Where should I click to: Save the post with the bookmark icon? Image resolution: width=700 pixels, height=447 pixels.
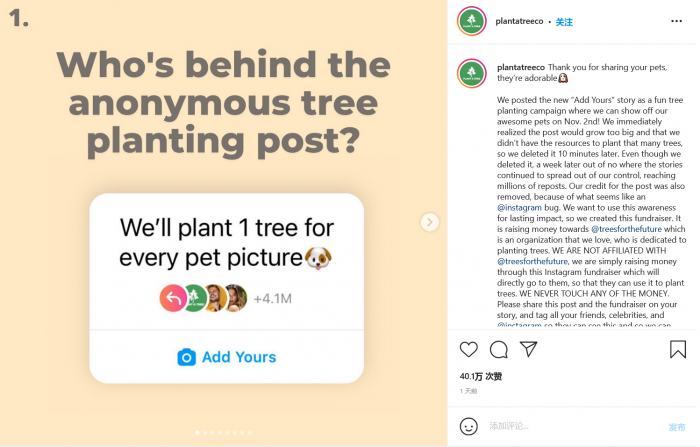tap(677, 350)
